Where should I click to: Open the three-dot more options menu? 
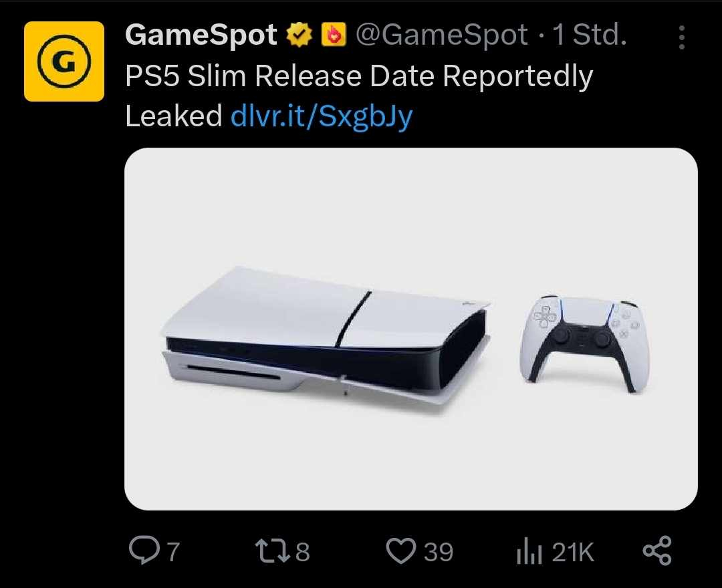[x=682, y=37]
